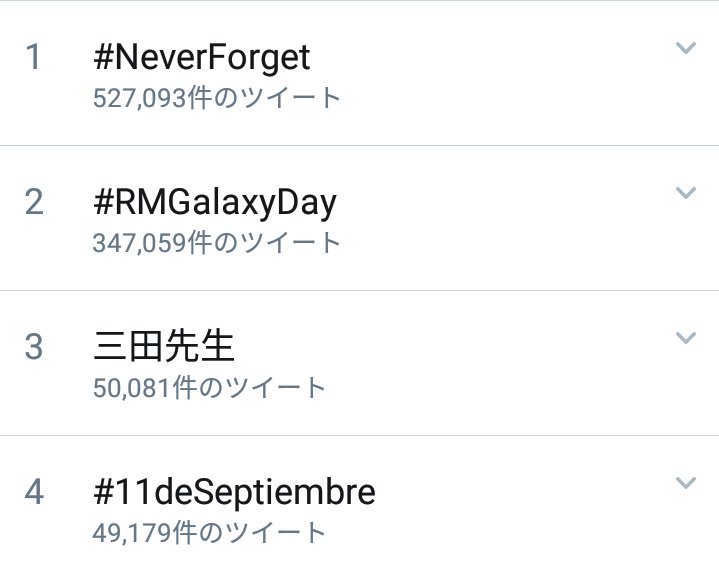The width and height of the screenshot is (719, 580).
Task: Click rank number 2 of the trends
Action: point(34,202)
